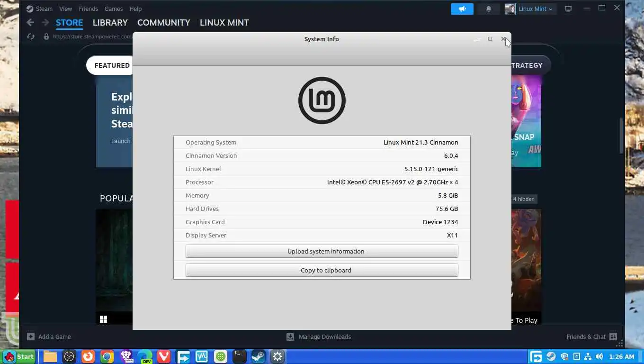Click Upload system information button
644x364 pixels.
pos(322,251)
